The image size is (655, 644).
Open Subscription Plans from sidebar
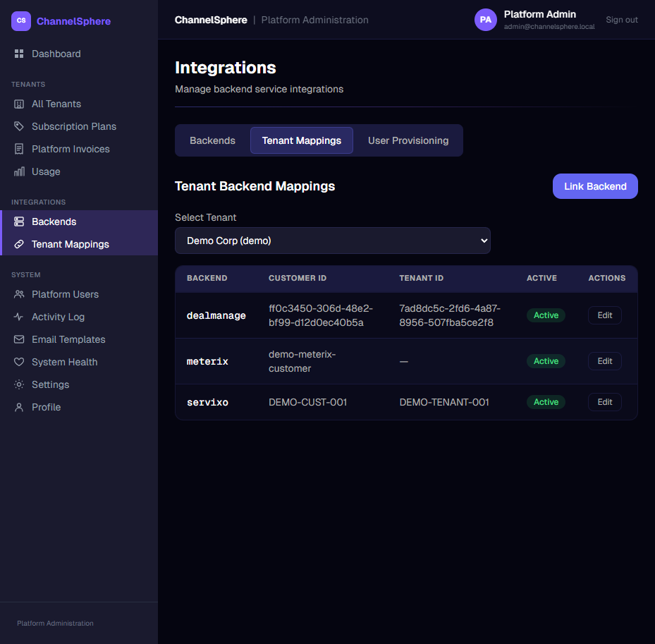click(x=79, y=127)
